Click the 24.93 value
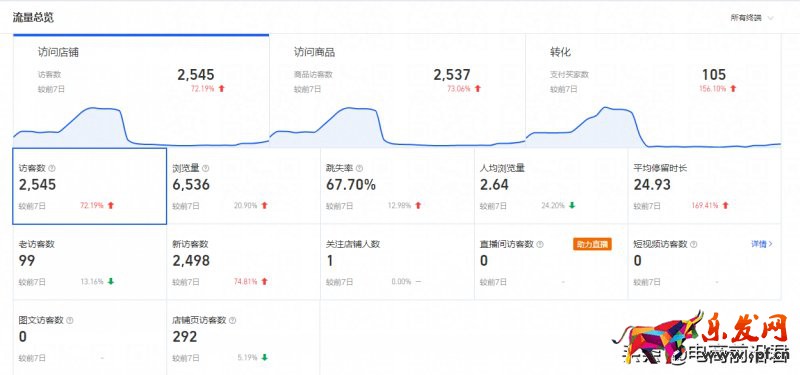800x375 pixels. click(652, 185)
